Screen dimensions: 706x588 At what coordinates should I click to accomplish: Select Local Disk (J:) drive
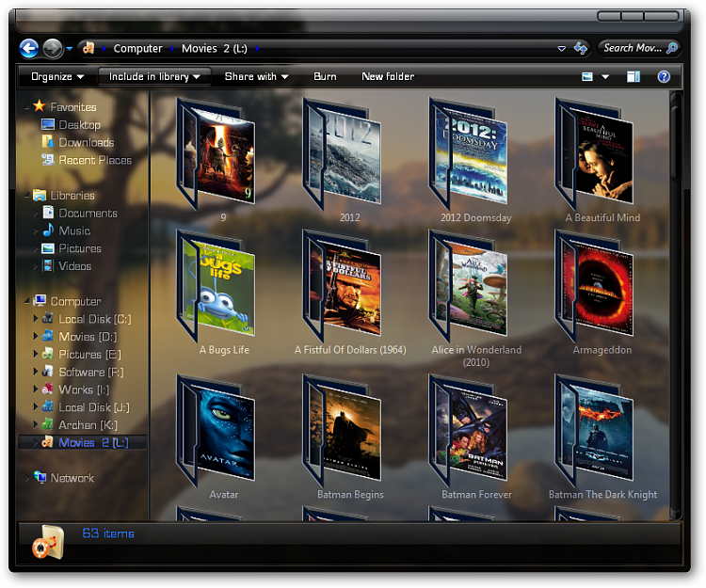coord(93,407)
